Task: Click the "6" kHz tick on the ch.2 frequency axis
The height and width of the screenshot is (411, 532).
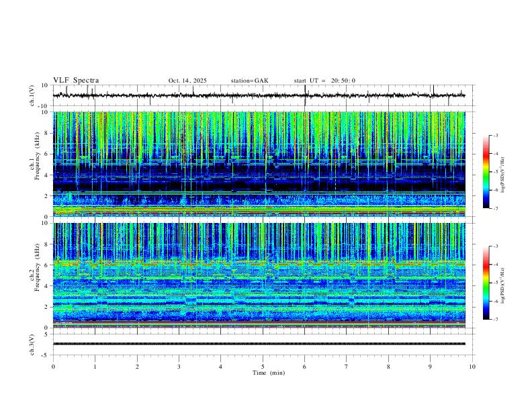Action: pyautogui.click(x=46, y=265)
